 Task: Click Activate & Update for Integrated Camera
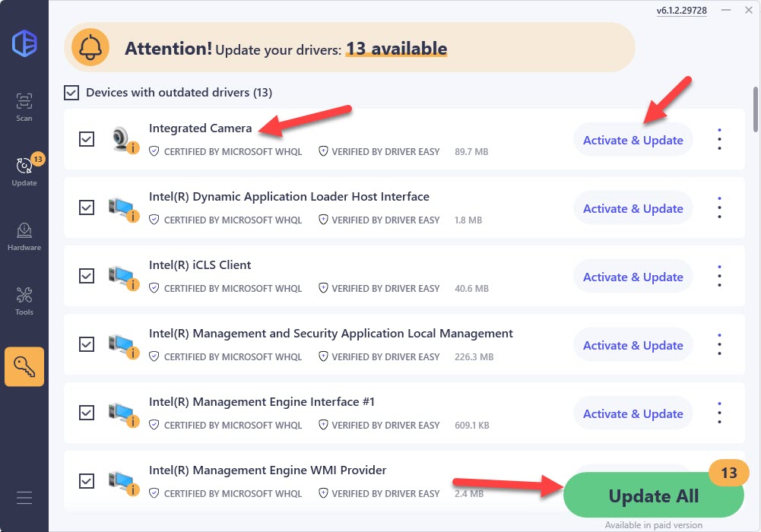tap(633, 140)
